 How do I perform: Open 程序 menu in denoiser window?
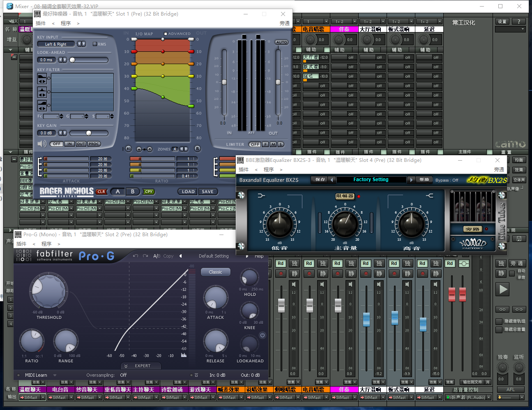[x=66, y=23]
